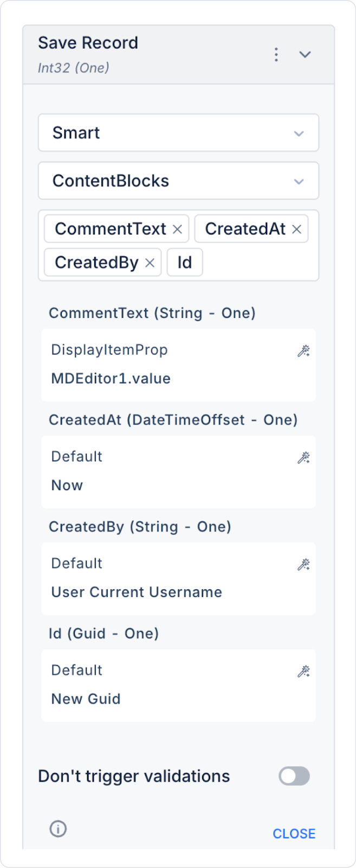
Task: Select the Id field chip
Action: 185,263
